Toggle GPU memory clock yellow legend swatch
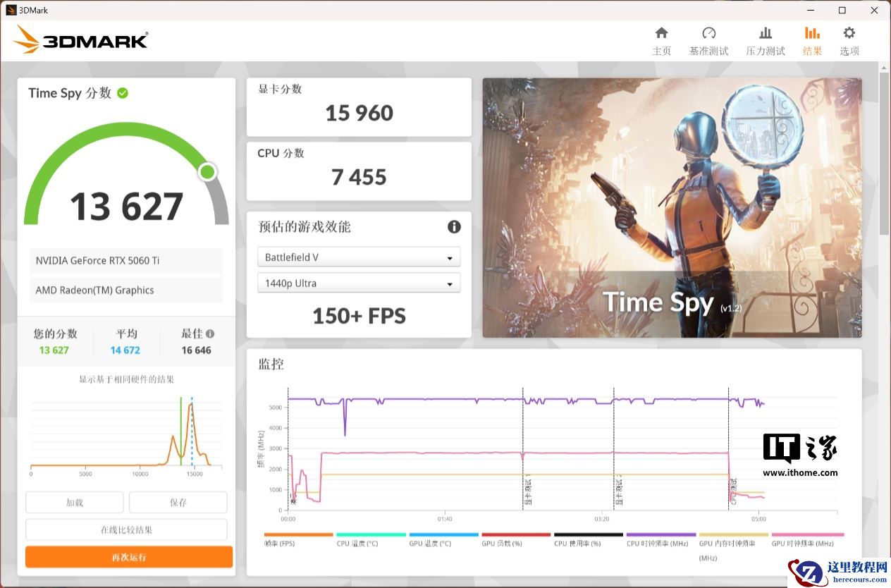This screenshot has height=588, width=891. tap(734, 534)
